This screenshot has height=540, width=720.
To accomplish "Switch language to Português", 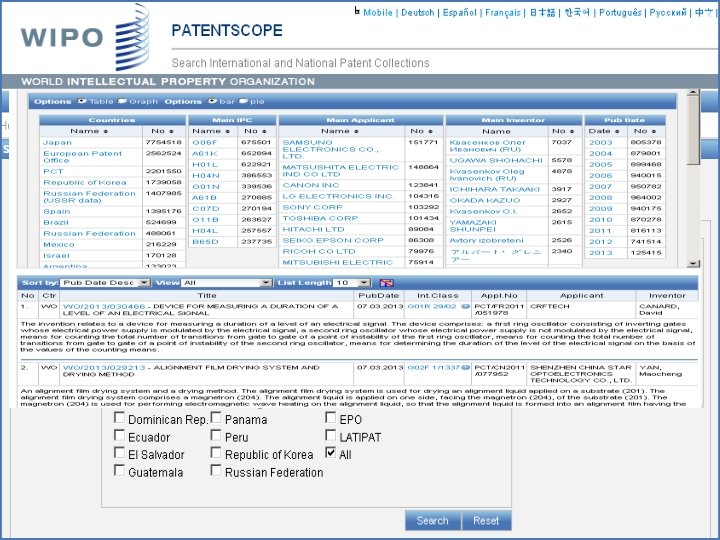I will coord(620,13).
